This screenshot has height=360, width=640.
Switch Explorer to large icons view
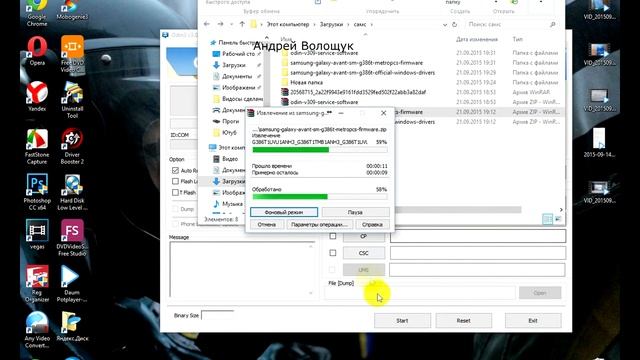point(558,219)
